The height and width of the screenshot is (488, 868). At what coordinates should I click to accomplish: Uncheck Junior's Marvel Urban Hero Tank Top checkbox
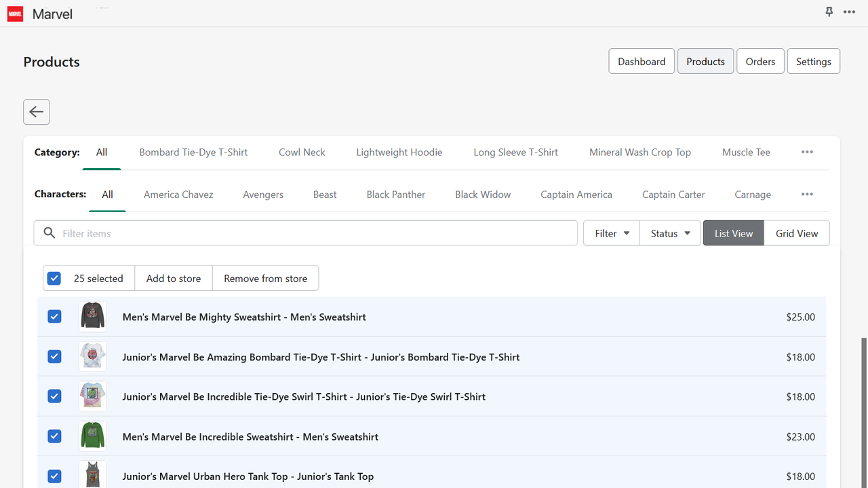tap(54, 476)
